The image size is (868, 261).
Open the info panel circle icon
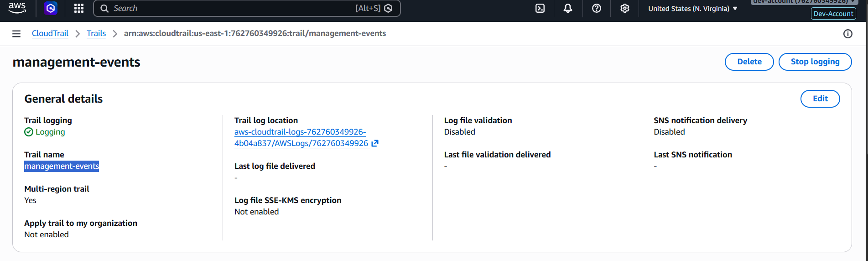click(x=848, y=34)
